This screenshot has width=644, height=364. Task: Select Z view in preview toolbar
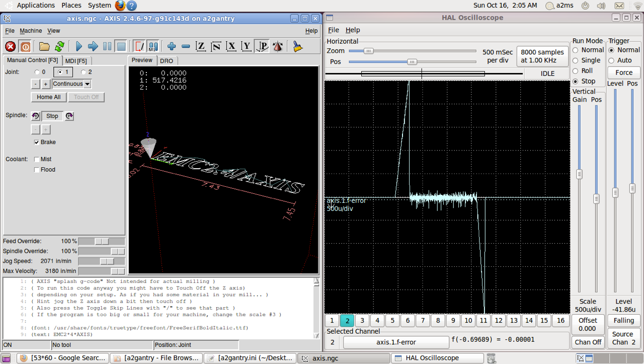pyautogui.click(x=201, y=46)
